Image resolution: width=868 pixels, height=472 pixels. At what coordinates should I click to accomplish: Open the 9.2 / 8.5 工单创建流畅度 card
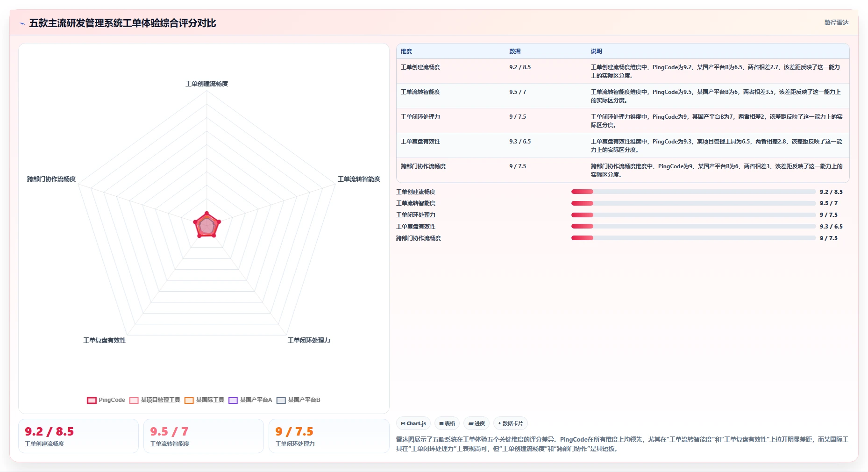point(78,436)
